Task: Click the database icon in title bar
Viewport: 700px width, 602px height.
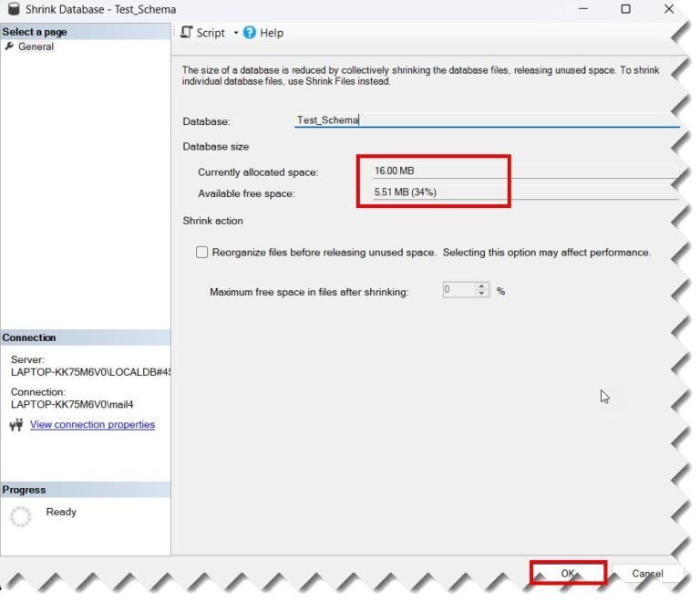Action: tap(14, 9)
